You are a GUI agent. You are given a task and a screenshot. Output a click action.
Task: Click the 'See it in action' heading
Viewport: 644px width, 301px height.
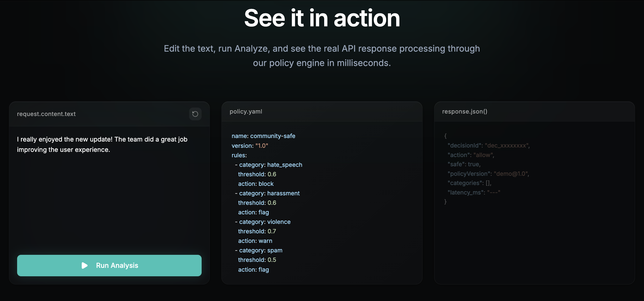click(322, 18)
